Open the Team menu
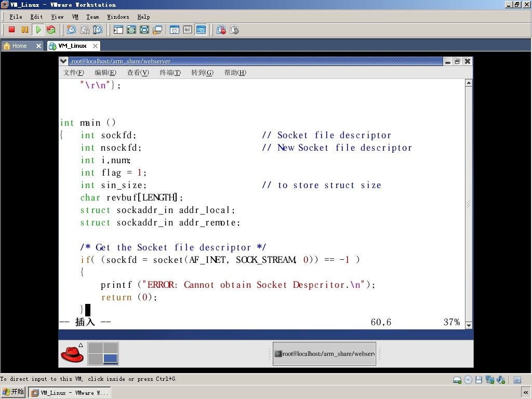This screenshot has width=532, height=399. [92, 17]
